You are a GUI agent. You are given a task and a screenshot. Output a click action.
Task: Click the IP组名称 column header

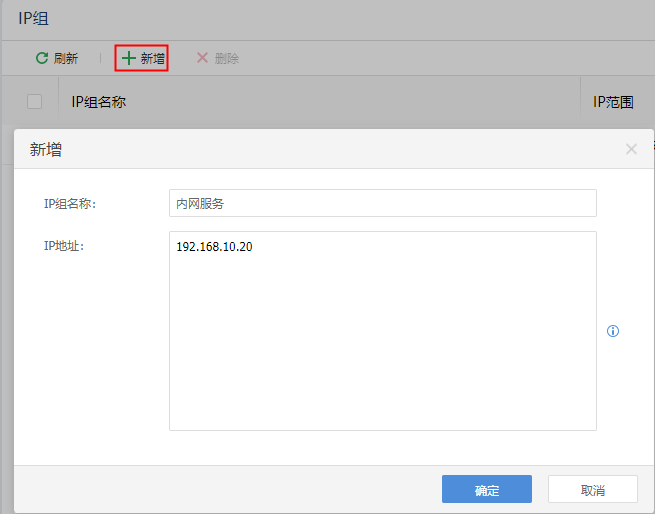pos(98,101)
